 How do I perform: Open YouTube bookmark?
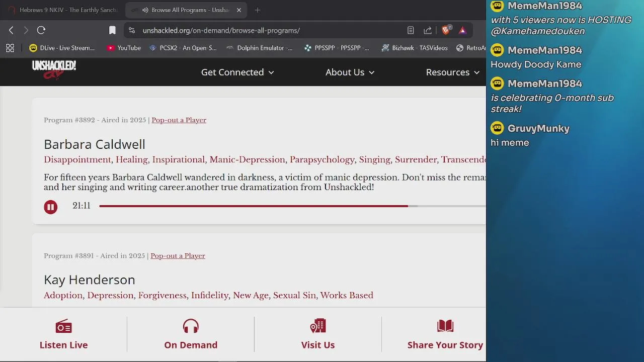click(124, 48)
